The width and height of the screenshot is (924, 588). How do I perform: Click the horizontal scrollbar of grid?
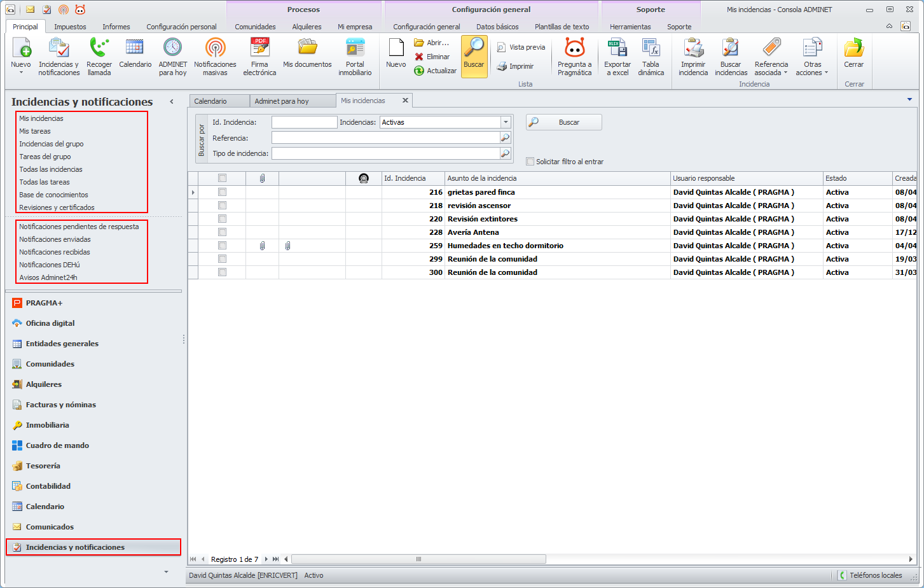[418, 559]
